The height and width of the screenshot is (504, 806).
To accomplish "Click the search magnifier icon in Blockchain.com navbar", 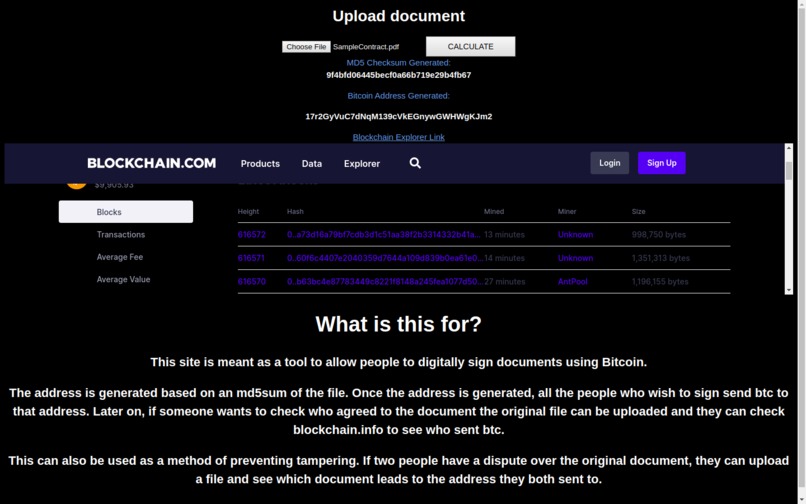I will coord(415,163).
